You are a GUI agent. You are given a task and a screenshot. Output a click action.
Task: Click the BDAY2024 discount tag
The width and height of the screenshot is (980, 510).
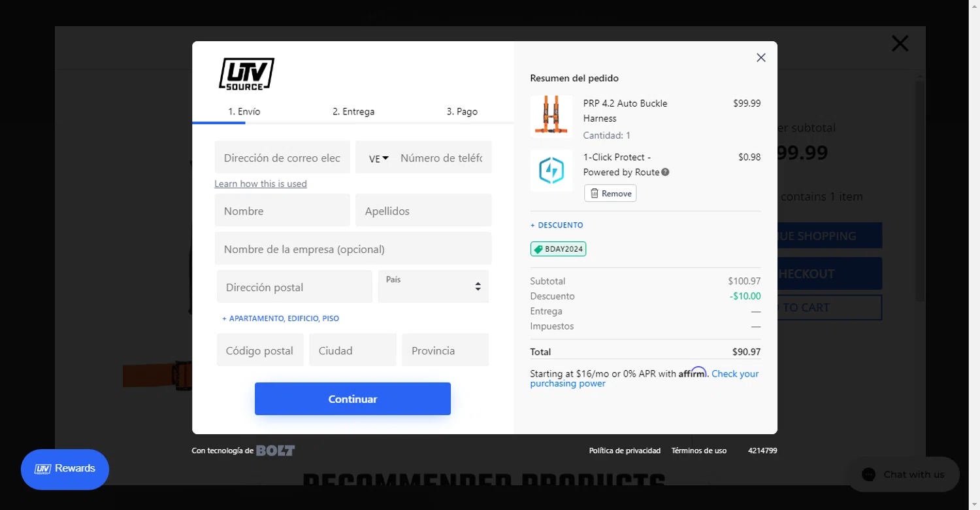tap(559, 249)
